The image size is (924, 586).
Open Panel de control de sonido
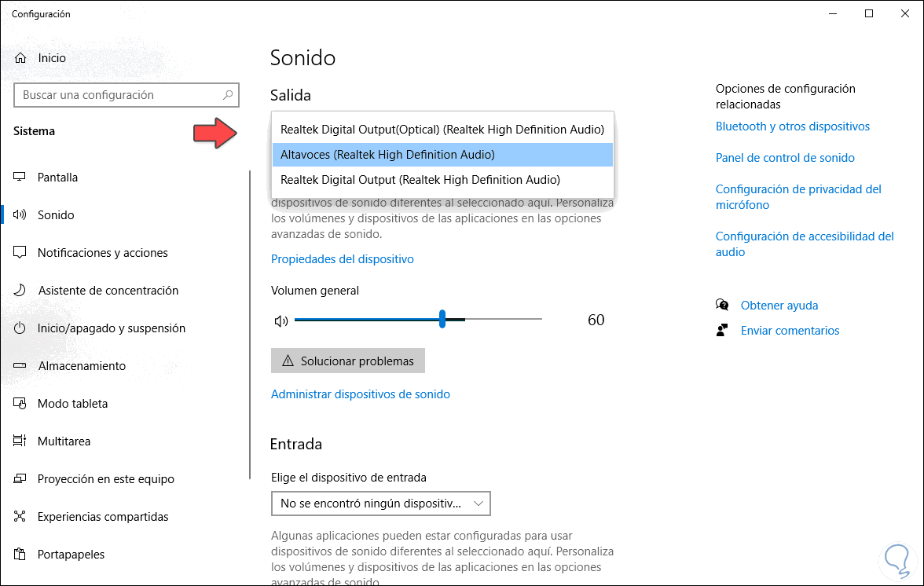tap(785, 158)
